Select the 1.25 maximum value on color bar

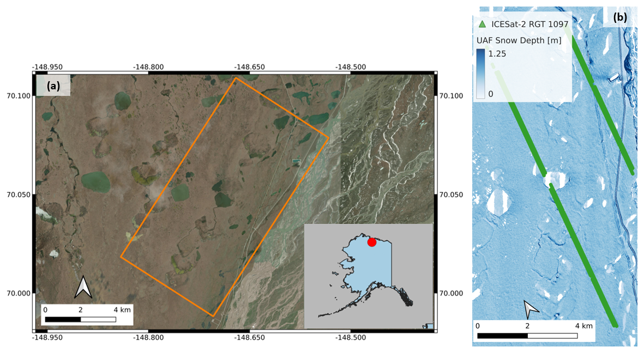coord(497,54)
